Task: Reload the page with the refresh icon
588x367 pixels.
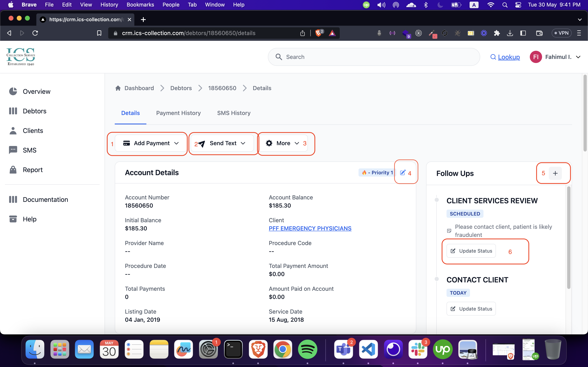Action: pos(35,33)
